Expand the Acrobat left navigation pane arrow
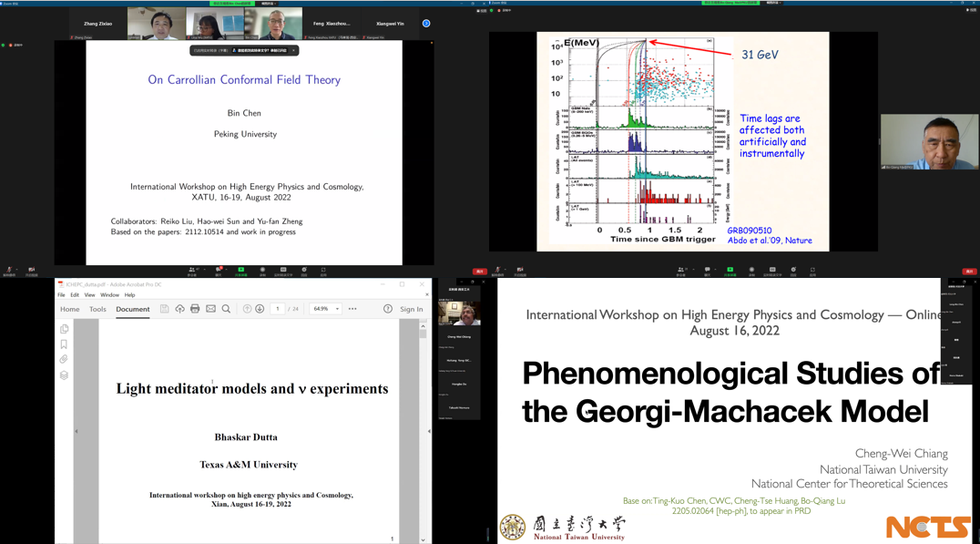Viewport: 980px width, 544px height. [x=77, y=431]
